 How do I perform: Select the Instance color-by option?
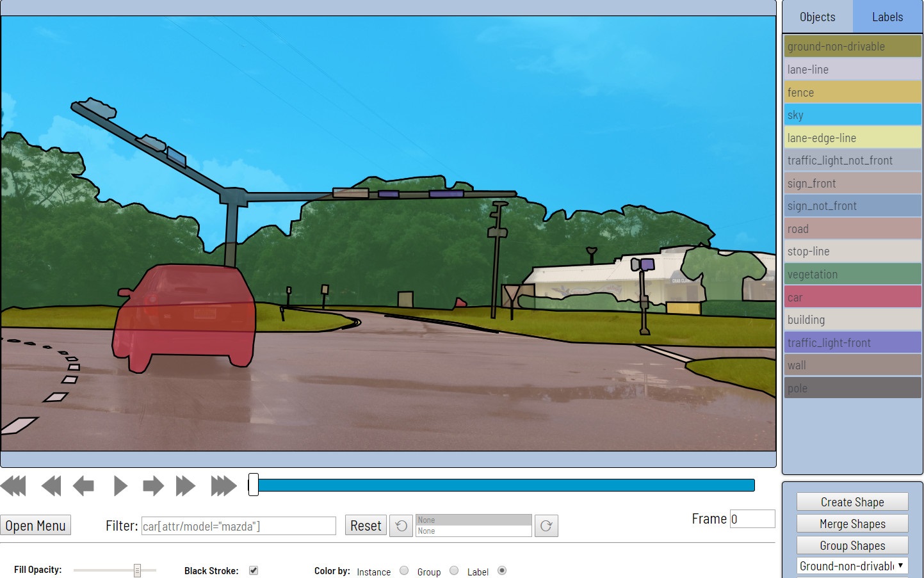[x=403, y=570]
